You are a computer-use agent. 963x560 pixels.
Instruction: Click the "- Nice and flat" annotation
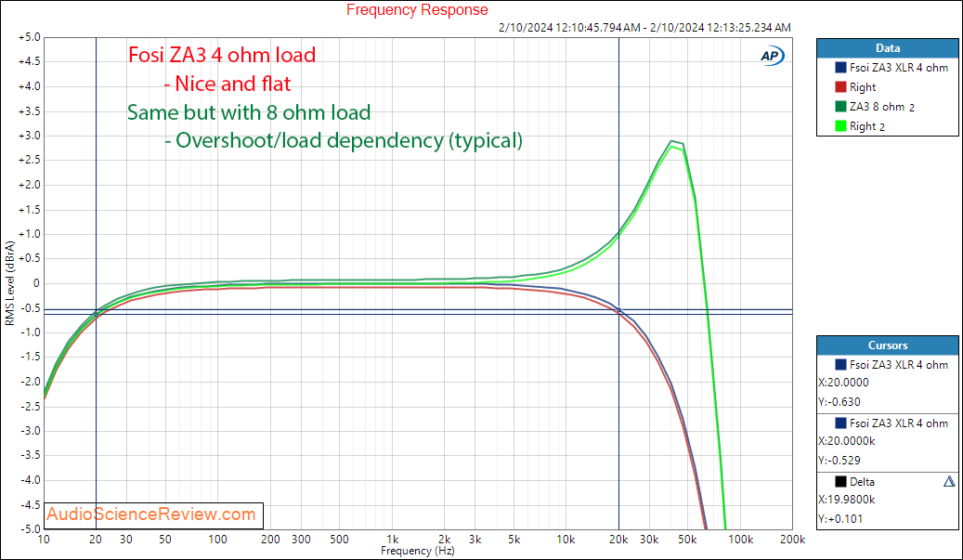[228, 84]
